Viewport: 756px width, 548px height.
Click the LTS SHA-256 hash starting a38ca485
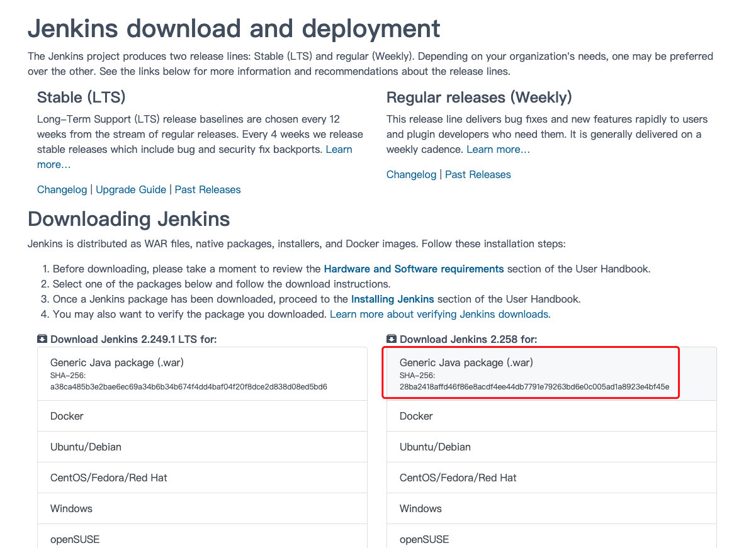pyautogui.click(x=188, y=386)
